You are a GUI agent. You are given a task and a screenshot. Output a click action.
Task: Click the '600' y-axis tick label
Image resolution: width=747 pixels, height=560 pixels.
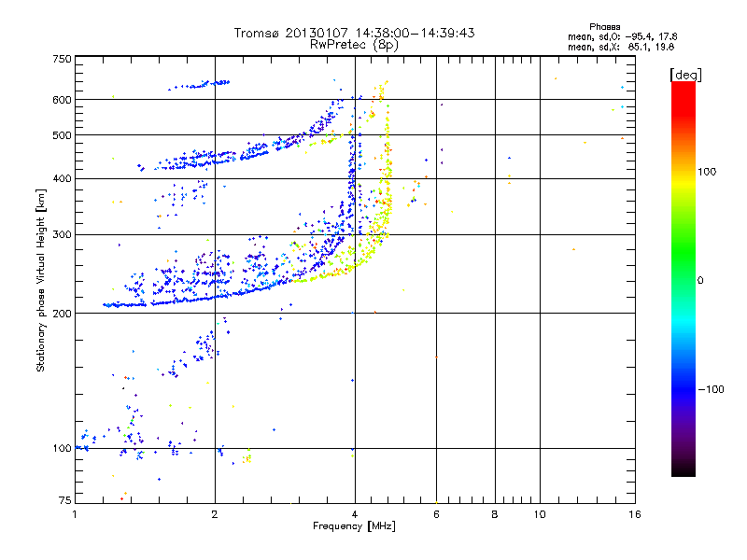pos(62,100)
